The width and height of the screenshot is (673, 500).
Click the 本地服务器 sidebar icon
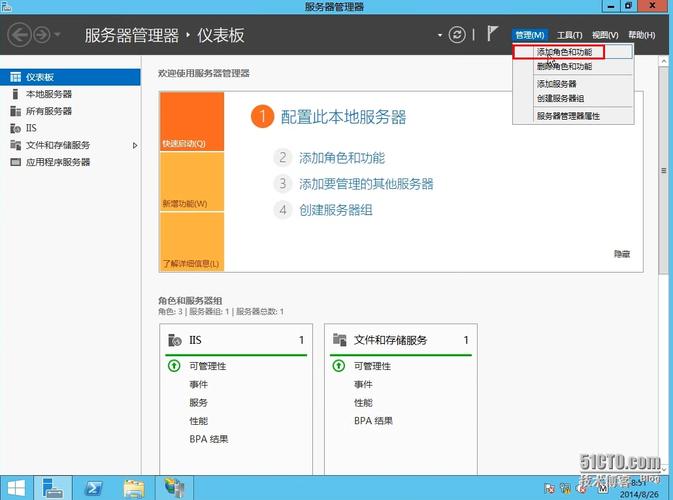(15, 94)
